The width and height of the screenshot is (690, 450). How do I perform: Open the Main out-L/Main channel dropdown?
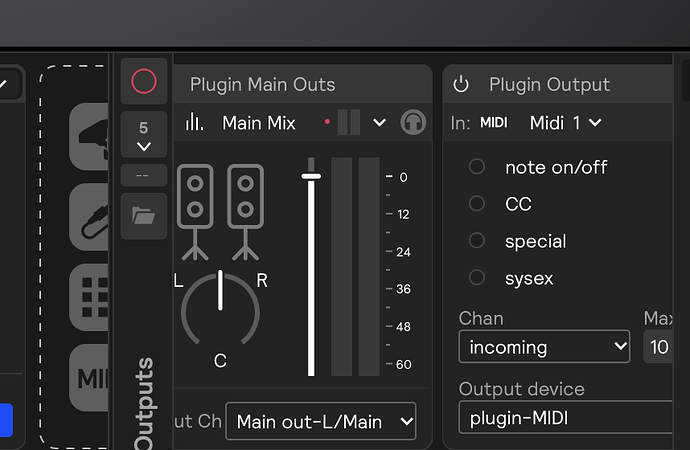(320, 422)
